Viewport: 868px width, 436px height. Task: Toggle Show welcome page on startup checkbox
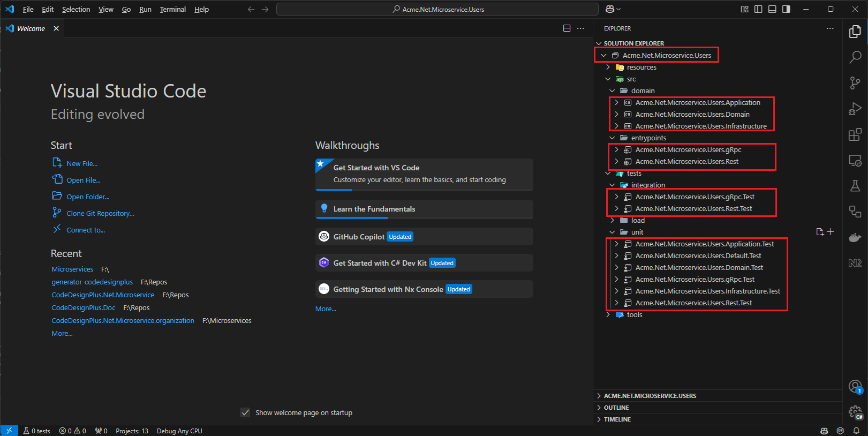click(245, 412)
